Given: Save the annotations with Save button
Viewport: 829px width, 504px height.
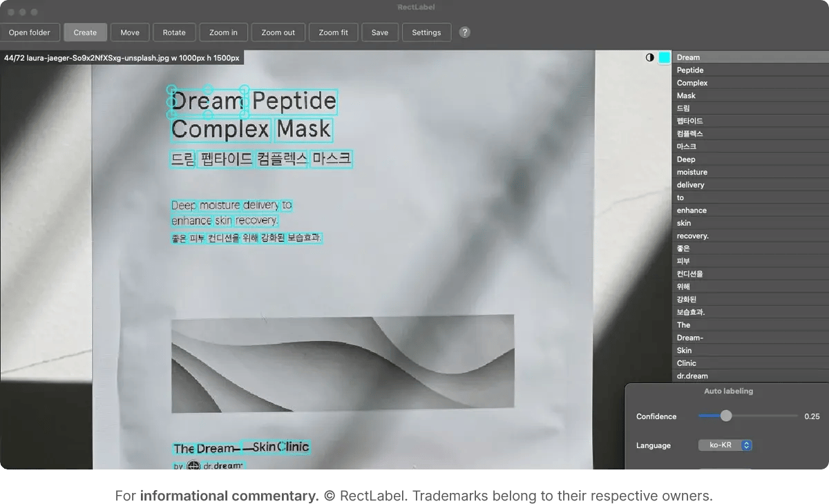Looking at the screenshot, I should point(379,32).
